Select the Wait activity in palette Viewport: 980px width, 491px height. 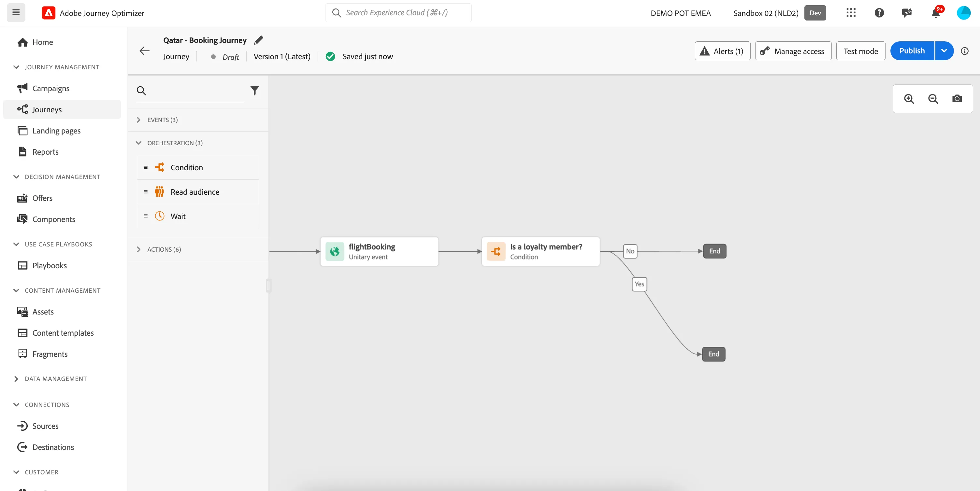[x=198, y=216]
